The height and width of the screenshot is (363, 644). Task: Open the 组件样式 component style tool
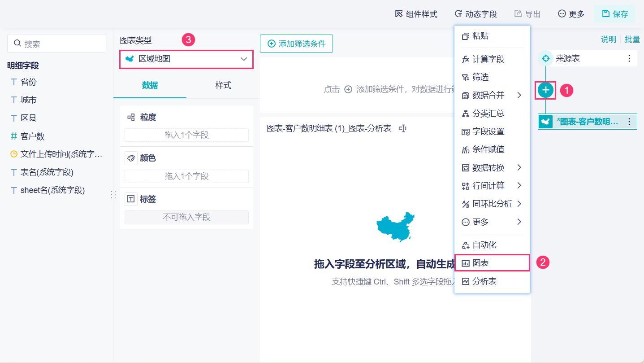pos(416,14)
